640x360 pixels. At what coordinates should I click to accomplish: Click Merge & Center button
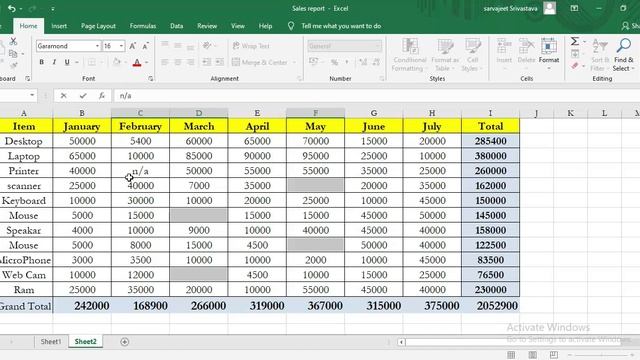[263, 62]
